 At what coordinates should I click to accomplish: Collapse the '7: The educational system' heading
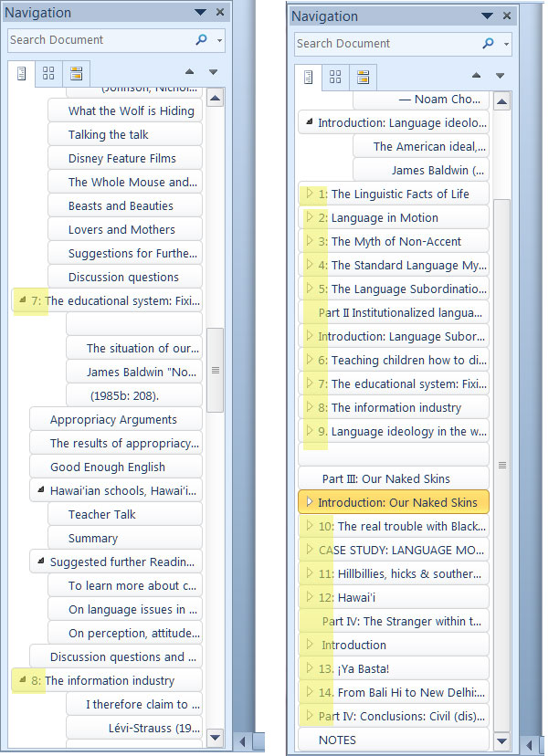click(22, 299)
